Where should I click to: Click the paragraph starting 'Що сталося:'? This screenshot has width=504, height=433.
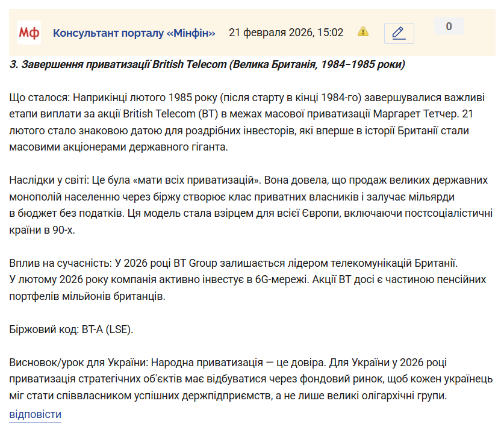(247, 122)
